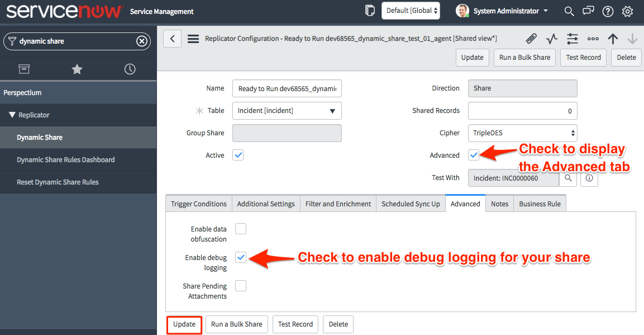Click the Test With lookup magnifier
The height and width of the screenshot is (335, 644).
(568, 178)
